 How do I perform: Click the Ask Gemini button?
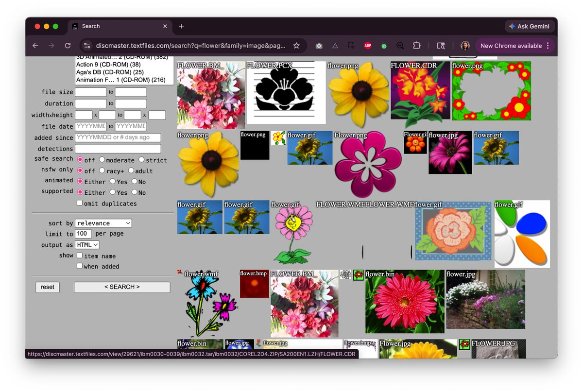point(529,26)
